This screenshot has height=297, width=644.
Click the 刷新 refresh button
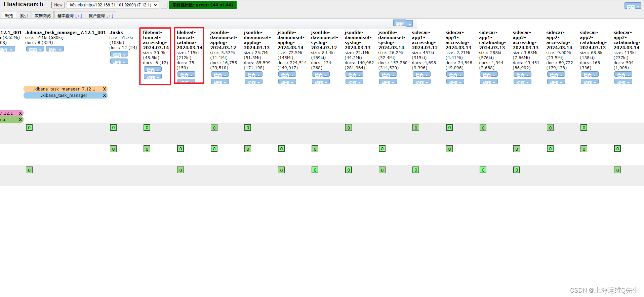point(400,24)
